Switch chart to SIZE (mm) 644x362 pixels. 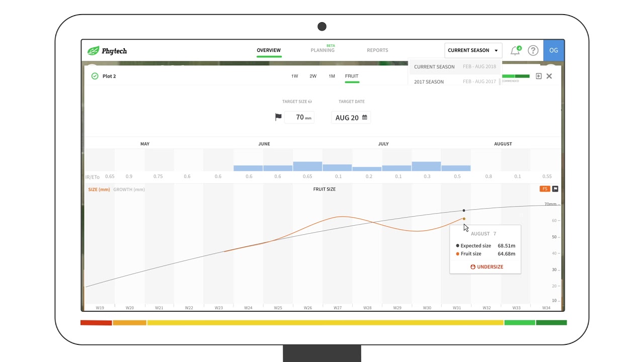99,190
